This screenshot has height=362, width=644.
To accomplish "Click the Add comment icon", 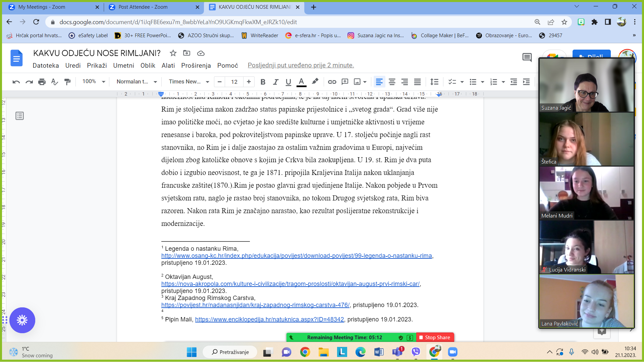I will (x=344, y=82).
